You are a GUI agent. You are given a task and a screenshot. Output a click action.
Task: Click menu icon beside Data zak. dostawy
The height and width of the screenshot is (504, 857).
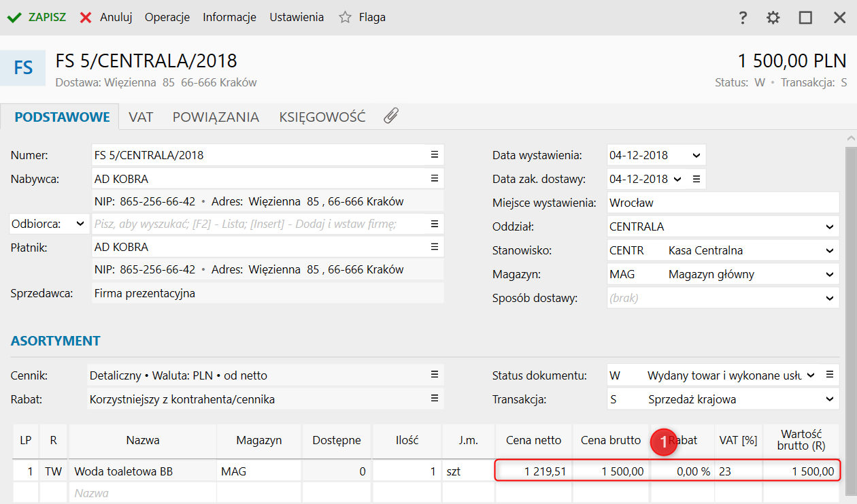696,179
